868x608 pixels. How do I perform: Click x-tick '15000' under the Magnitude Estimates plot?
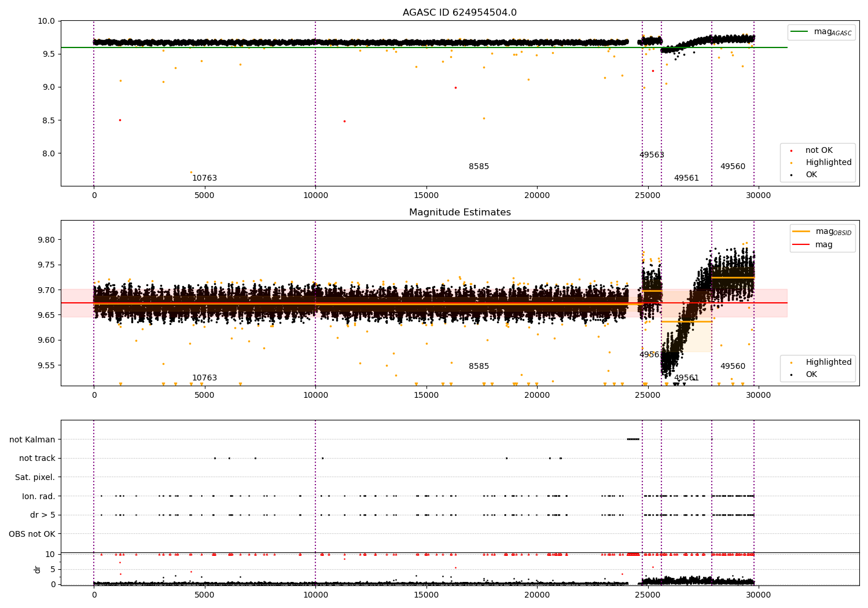426,395
